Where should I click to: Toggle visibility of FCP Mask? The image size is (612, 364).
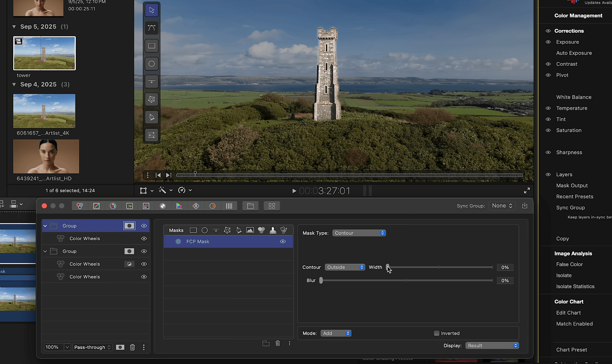click(283, 242)
